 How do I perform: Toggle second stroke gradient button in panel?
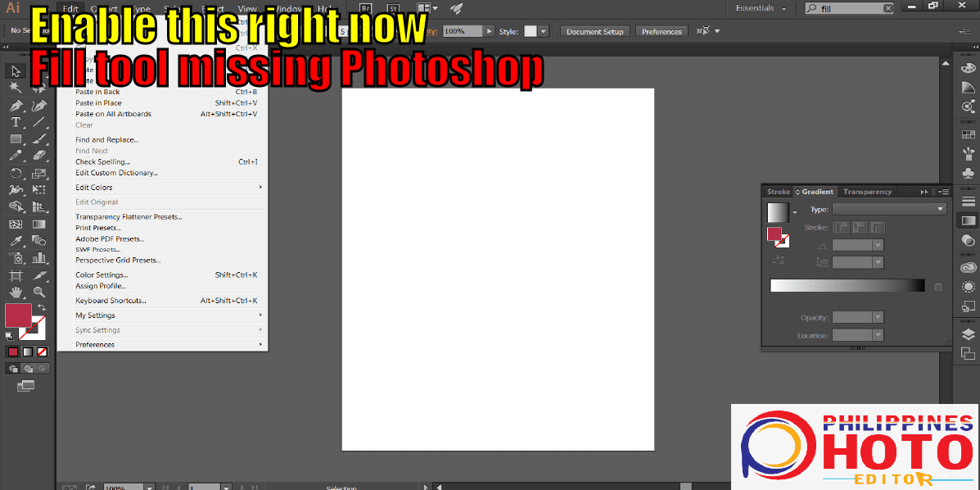click(x=860, y=228)
